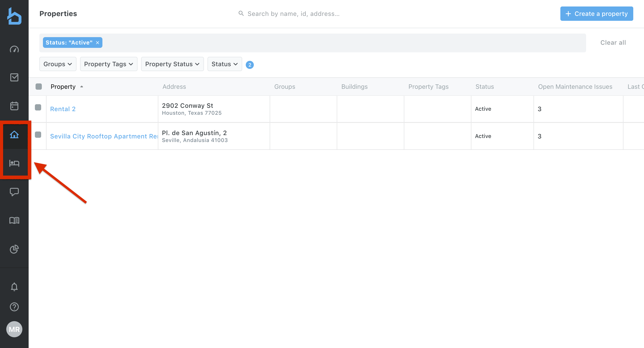This screenshot has width=644, height=348.
Task: Open the Rental 2 property link
Action: coord(63,109)
